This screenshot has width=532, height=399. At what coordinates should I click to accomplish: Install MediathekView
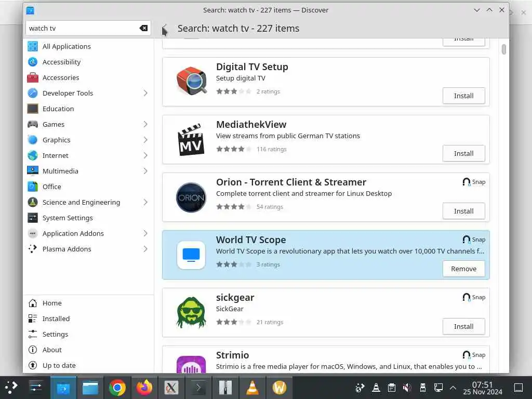[463, 153]
